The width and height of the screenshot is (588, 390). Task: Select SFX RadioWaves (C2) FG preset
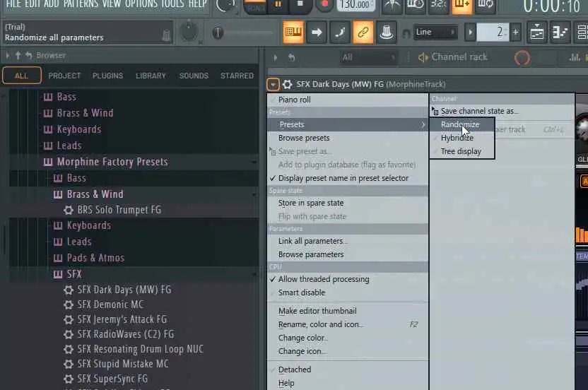(126, 334)
